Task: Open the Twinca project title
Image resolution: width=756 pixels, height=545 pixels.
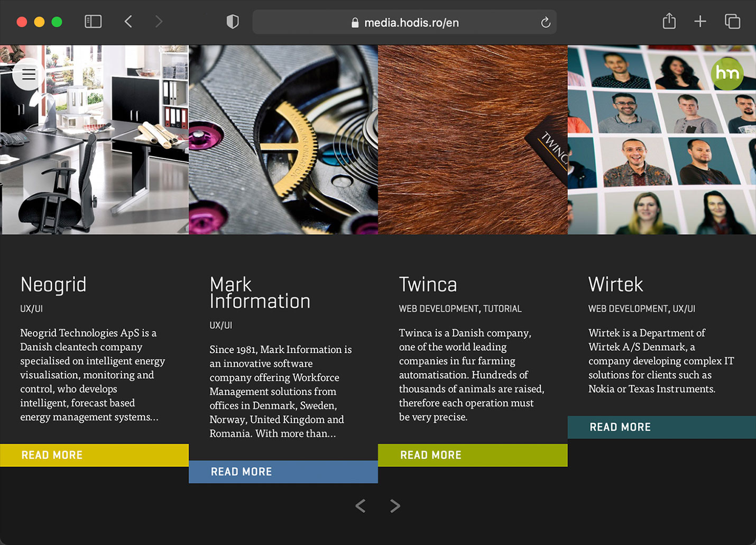Action: (x=428, y=285)
